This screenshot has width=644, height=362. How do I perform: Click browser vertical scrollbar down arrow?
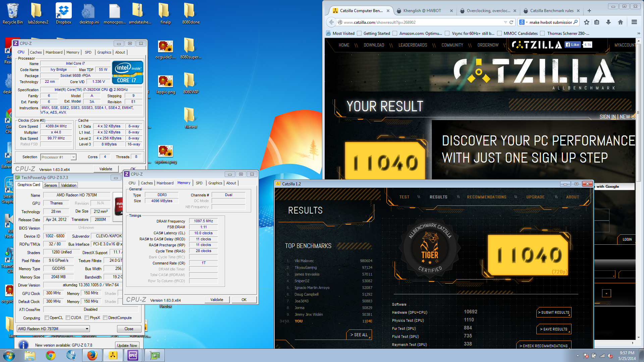(x=638, y=337)
